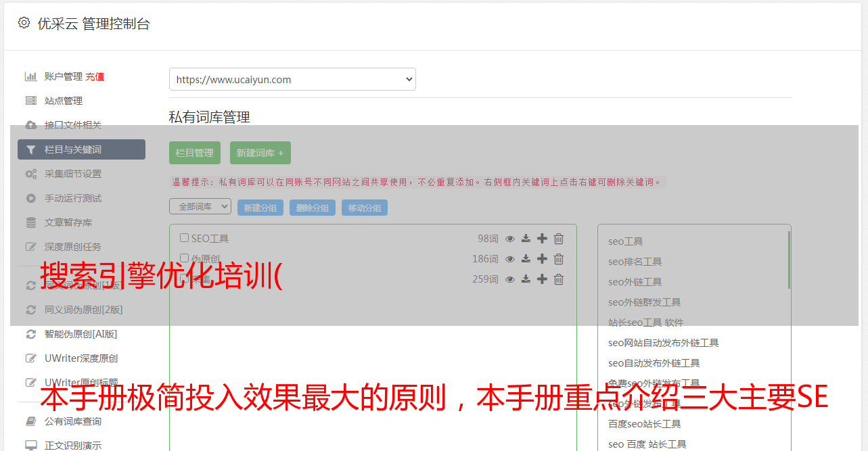Click the keyword list's green scrollbar

tap(789, 260)
